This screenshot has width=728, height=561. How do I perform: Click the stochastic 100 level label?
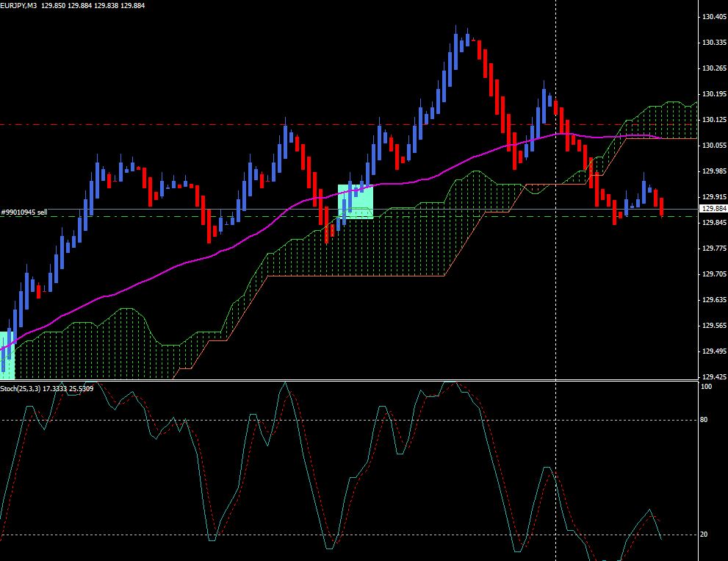coord(706,387)
